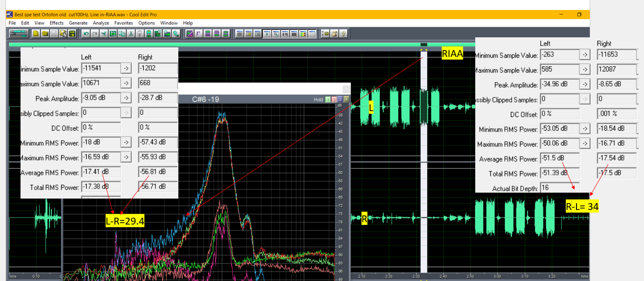This screenshot has height=281, width=644.
Task: Toggle Hold button 4 in frequency analysis
Action: [x=346, y=100]
